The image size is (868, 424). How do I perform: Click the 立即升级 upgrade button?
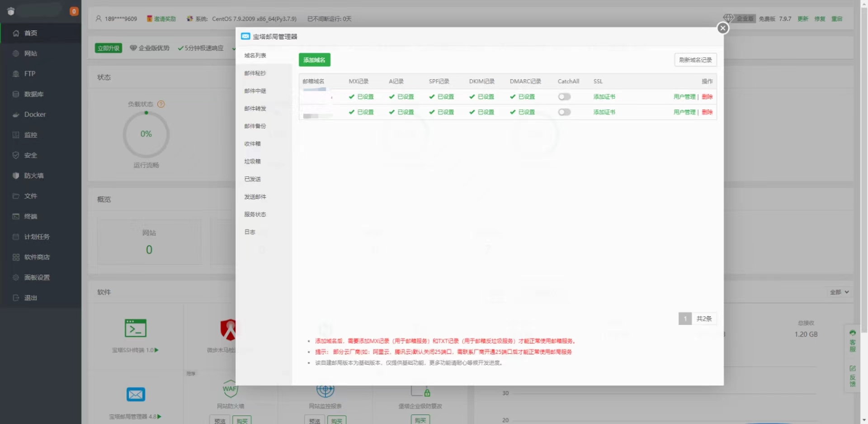108,48
